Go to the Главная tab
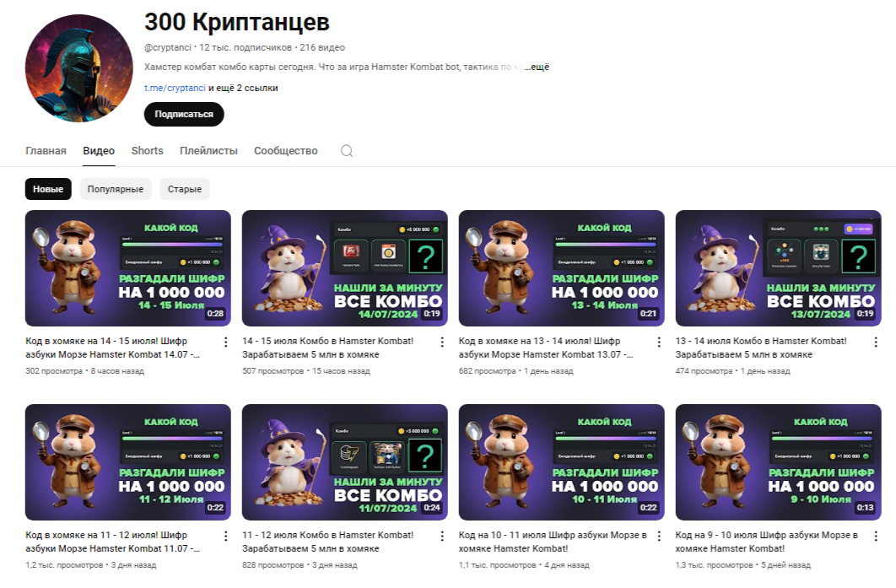This screenshot has width=896, height=588. [x=46, y=151]
